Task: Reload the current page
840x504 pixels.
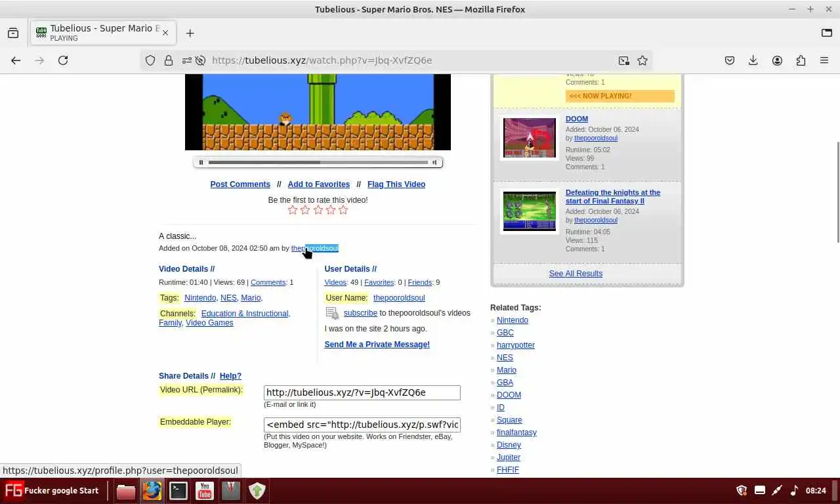Action: pyautogui.click(x=63, y=60)
